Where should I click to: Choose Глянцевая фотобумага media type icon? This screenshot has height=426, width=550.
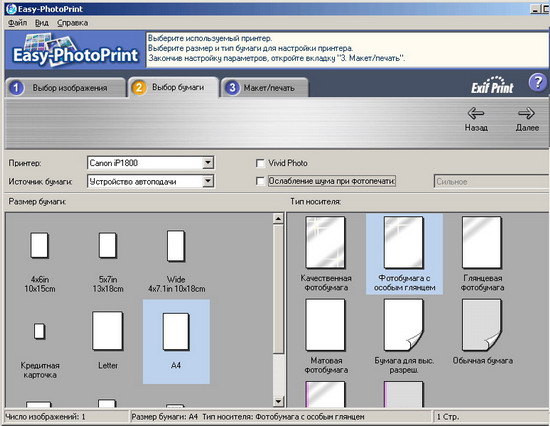coord(482,242)
